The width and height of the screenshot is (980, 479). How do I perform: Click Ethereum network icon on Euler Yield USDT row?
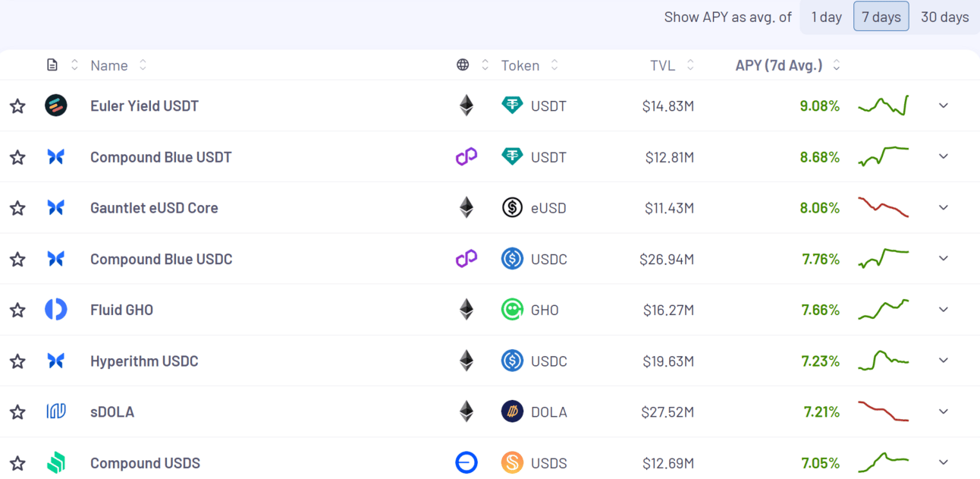466,106
